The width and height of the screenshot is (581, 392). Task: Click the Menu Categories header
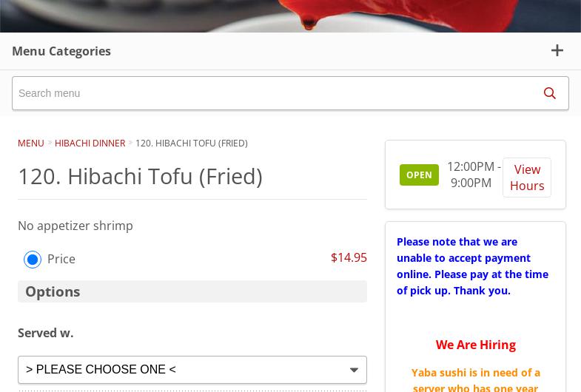[x=61, y=51]
